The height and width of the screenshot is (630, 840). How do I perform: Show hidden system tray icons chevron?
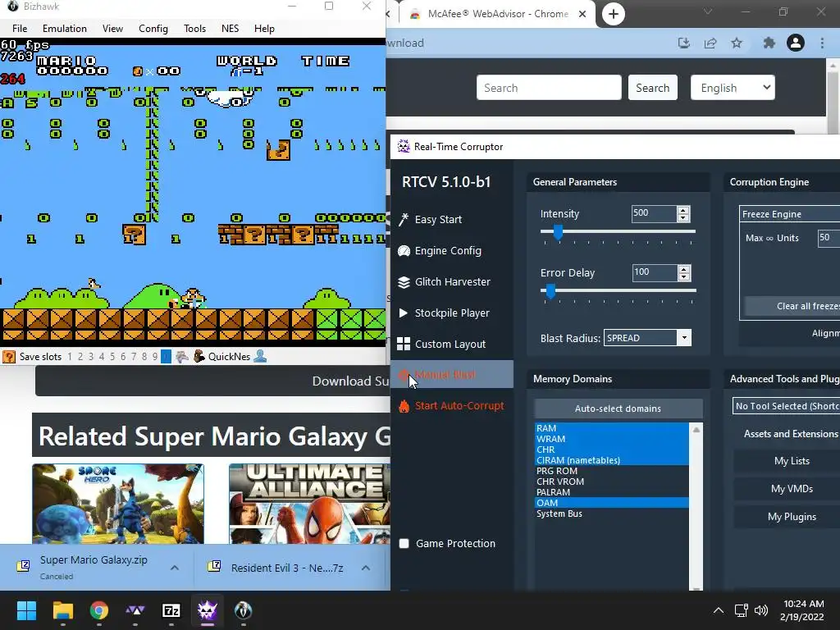(x=719, y=610)
